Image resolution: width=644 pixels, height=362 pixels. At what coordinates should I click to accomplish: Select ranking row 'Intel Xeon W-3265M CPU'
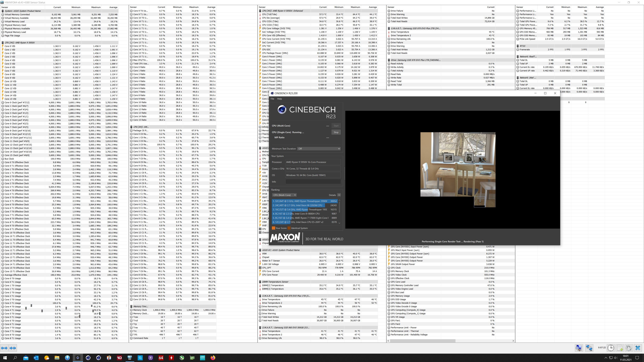click(x=305, y=205)
